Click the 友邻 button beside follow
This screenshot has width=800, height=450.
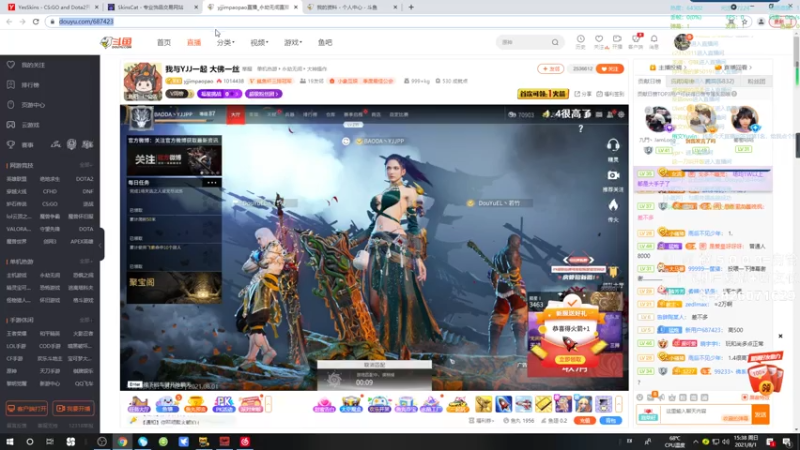pyautogui.click(x=551, y=69)
